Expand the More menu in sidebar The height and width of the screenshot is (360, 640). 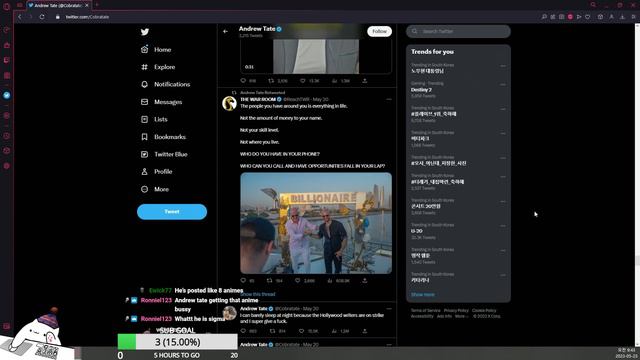tap(155, 189)
